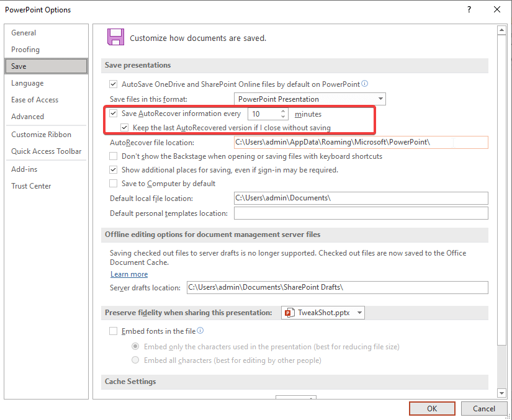Open the TweakShot.pptx presentation dropdown

[x=323, y=313]
